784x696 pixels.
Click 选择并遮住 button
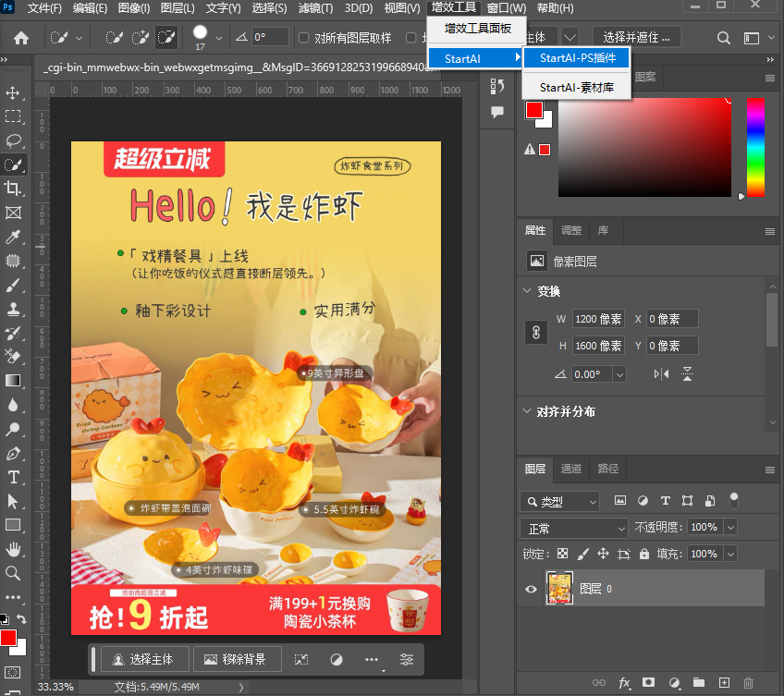tap(636, 38)
